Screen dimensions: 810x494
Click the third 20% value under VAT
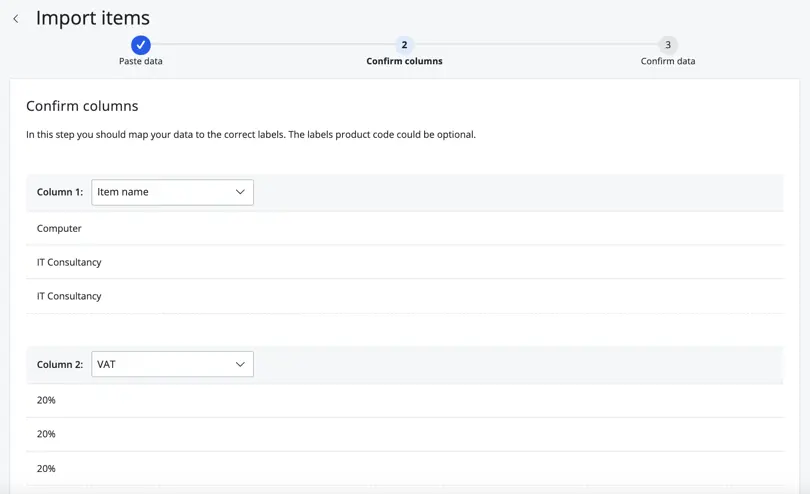(x=46, y=469)
